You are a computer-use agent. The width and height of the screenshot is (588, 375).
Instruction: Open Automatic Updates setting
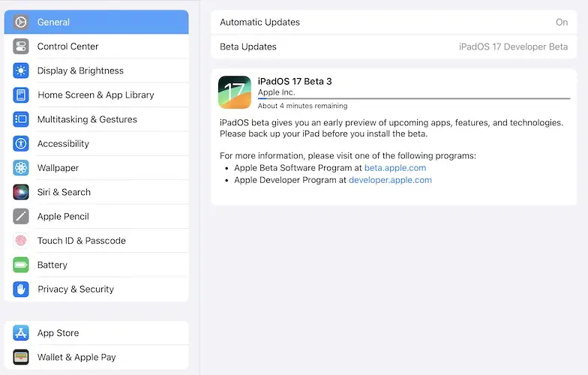[x=393, y=22]
